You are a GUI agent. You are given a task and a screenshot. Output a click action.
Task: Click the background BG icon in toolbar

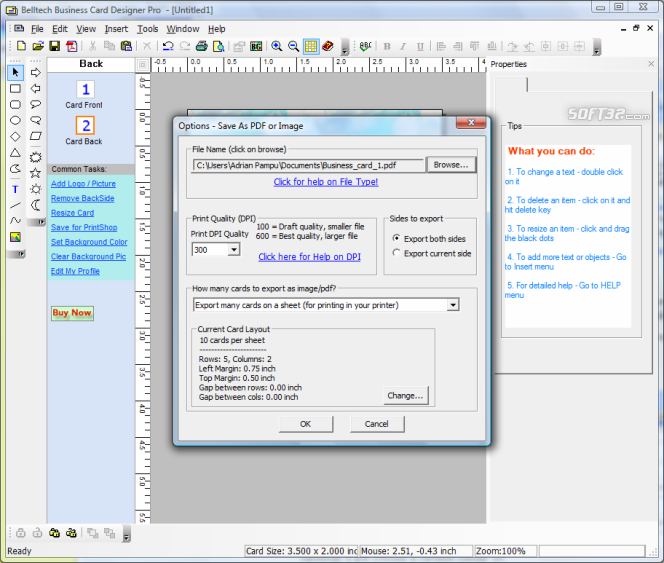256,46
